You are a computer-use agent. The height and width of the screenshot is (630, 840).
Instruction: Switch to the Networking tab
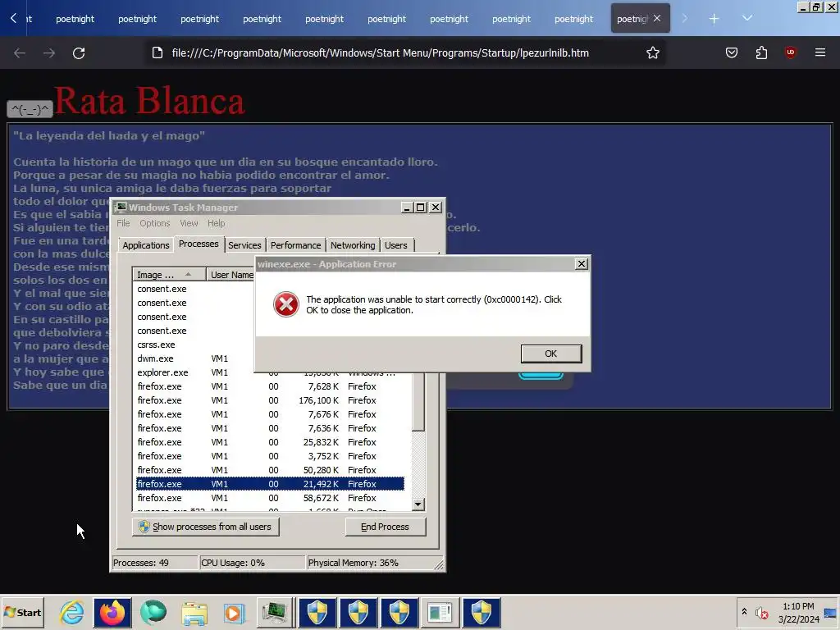click(x=353, y=245)
